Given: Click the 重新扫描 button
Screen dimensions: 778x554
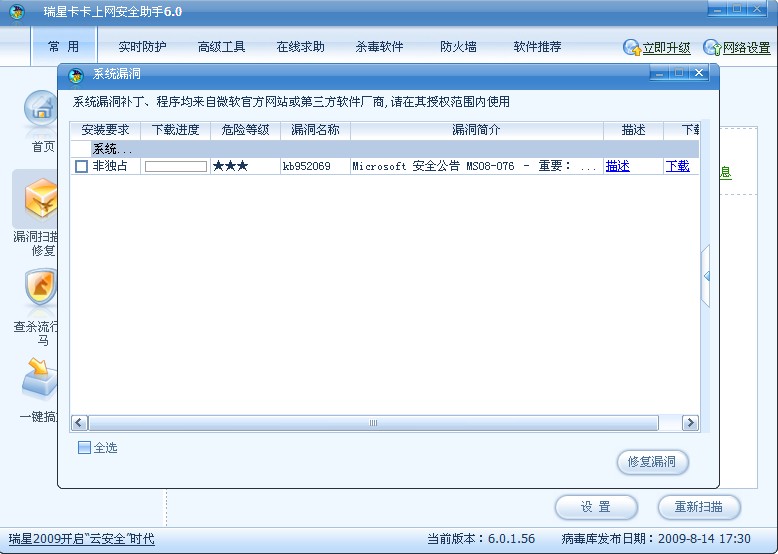Looking at the screenshot, I should tap(699, 507).
